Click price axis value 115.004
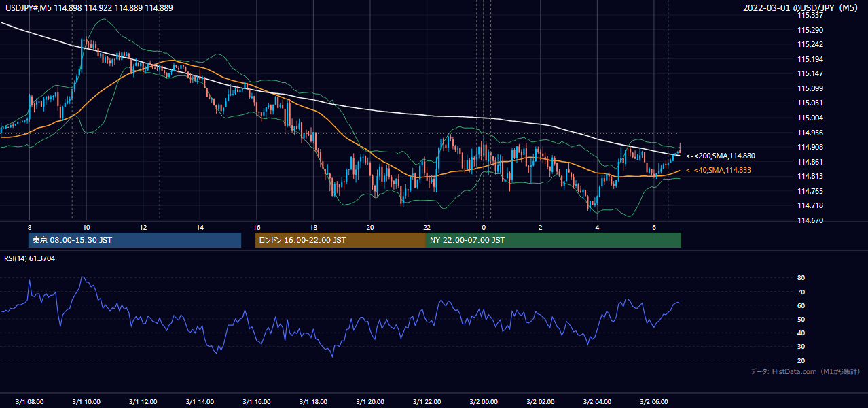This screenshot has width=868, height=408. tap(810, 118)
